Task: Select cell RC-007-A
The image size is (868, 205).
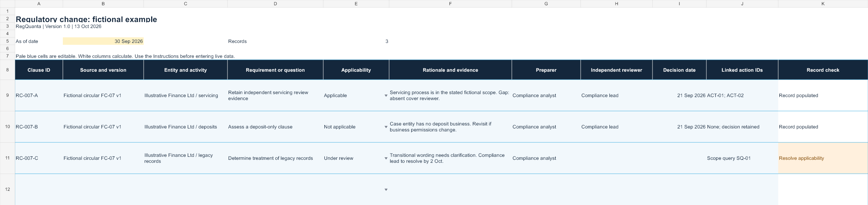Action: pyautogui.click(x=39, y=95)
